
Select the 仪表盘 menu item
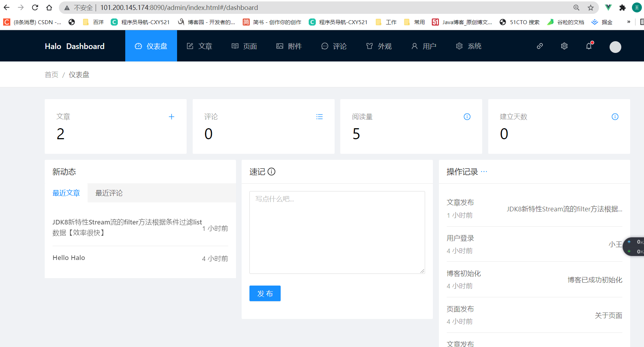point(151,46)
